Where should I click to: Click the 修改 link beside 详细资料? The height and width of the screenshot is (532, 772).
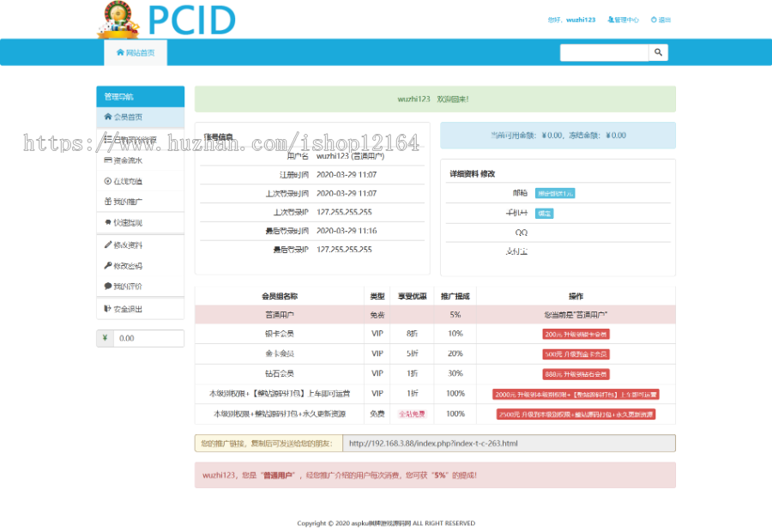tap(487, 174)
